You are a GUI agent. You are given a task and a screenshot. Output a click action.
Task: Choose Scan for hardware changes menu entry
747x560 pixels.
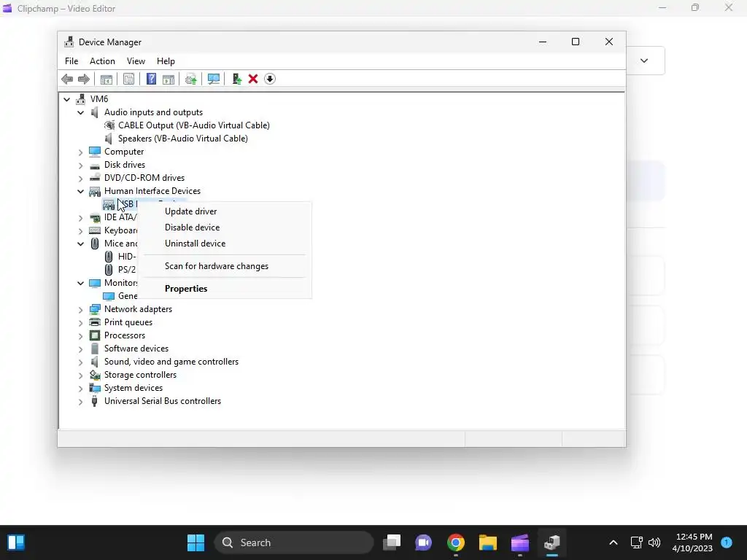click(216, 266)
